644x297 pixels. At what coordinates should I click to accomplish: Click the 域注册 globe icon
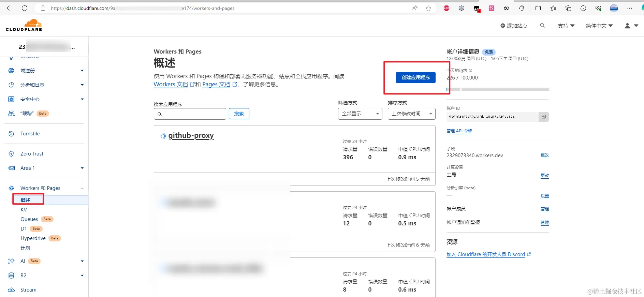(x=11, y=71)
